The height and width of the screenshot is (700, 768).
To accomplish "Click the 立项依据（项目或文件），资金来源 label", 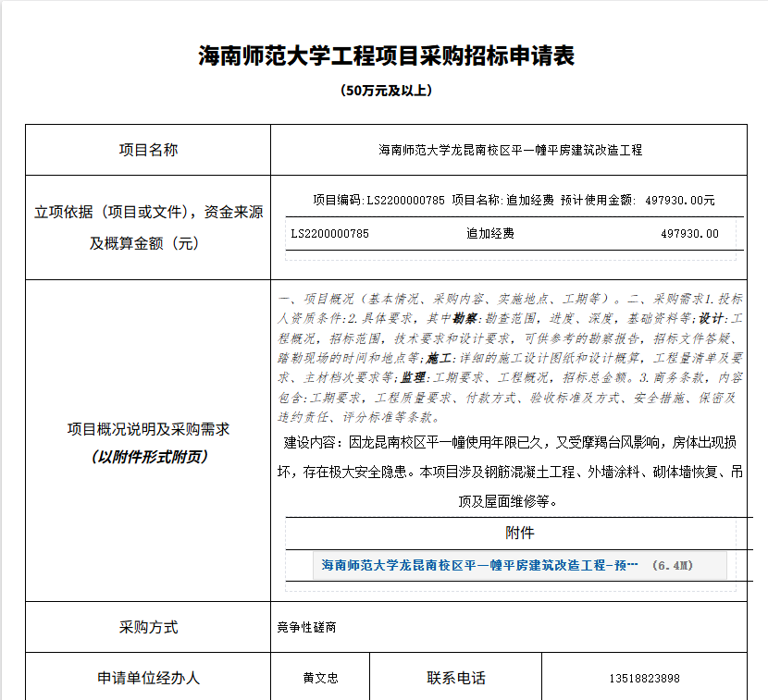I will click(148, 212).
